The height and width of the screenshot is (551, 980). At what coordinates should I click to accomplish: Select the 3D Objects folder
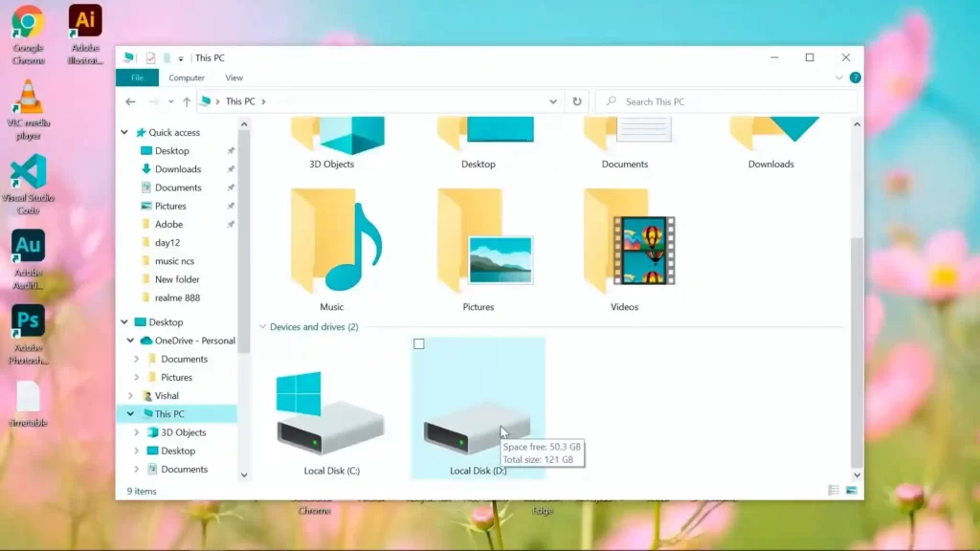[x=332, y=143]
